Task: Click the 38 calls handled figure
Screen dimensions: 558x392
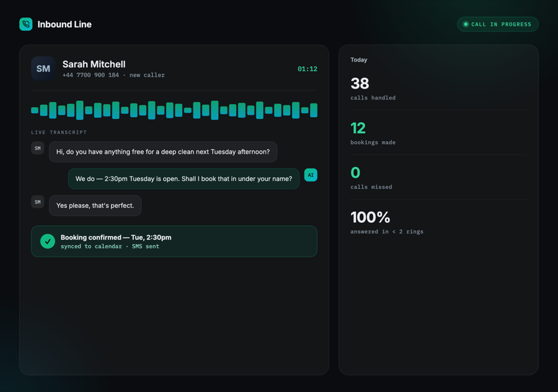Action: 360,84
